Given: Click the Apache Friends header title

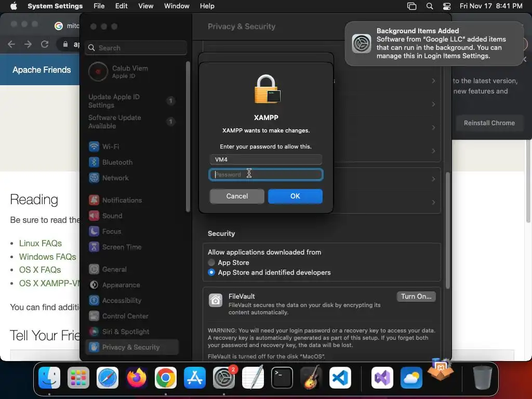Looking at the screenshot, I should tap(42, 70).
